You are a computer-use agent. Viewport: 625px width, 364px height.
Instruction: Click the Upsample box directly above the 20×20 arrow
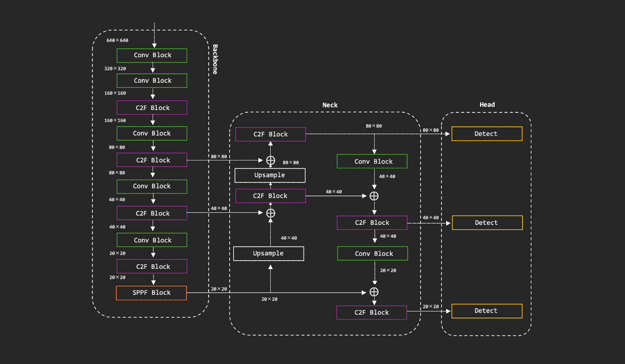[x=268, y=254]
